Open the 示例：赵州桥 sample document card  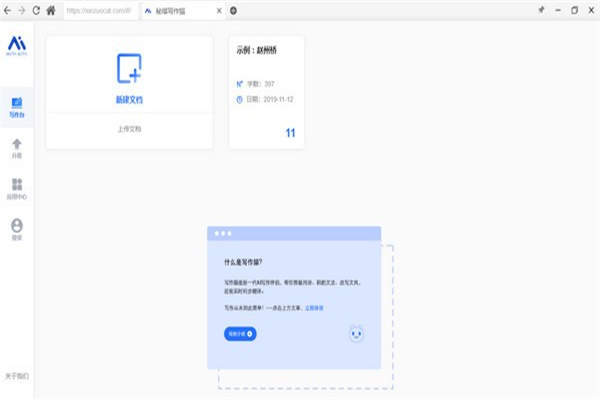coord(267,92)
